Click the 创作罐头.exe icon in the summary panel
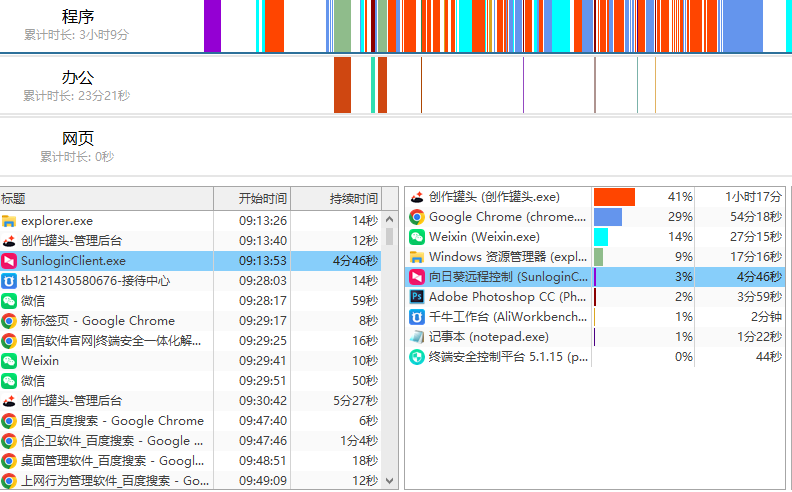Screen dimensions: 792x492 [x=417, y=197]
